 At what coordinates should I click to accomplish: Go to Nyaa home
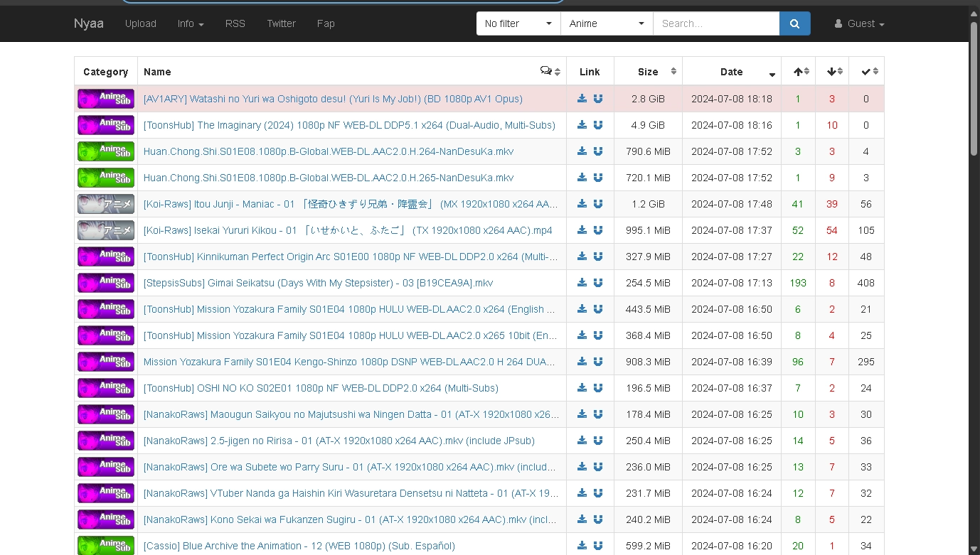point(89,23)
